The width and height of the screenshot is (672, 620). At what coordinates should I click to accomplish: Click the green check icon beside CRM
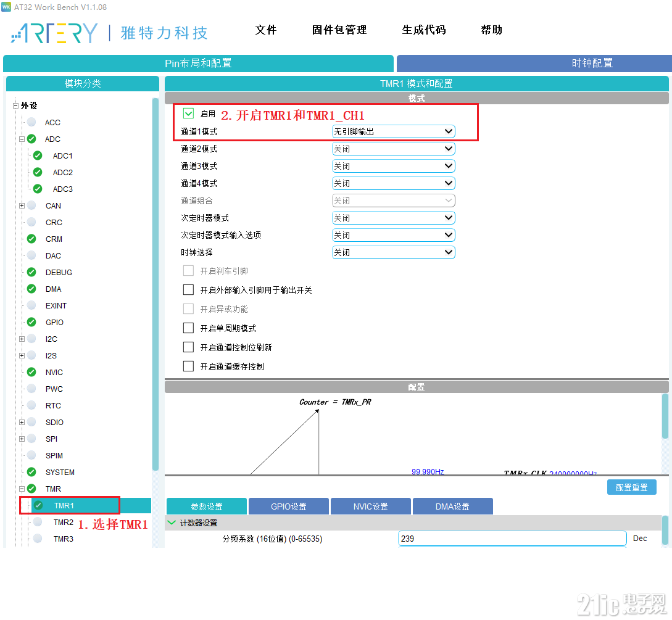[31, 239]
